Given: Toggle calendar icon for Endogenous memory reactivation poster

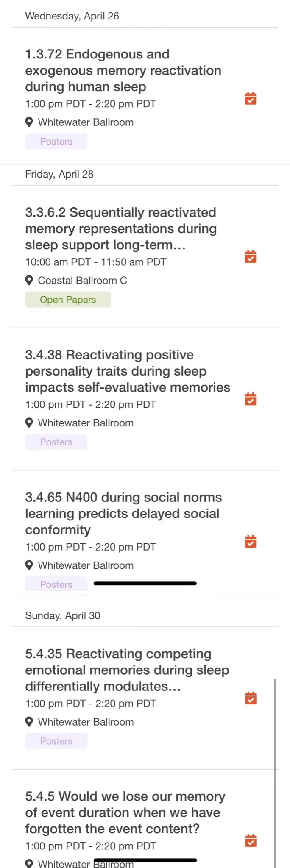Looking at the screenshot, I should [x=251, y=98].
